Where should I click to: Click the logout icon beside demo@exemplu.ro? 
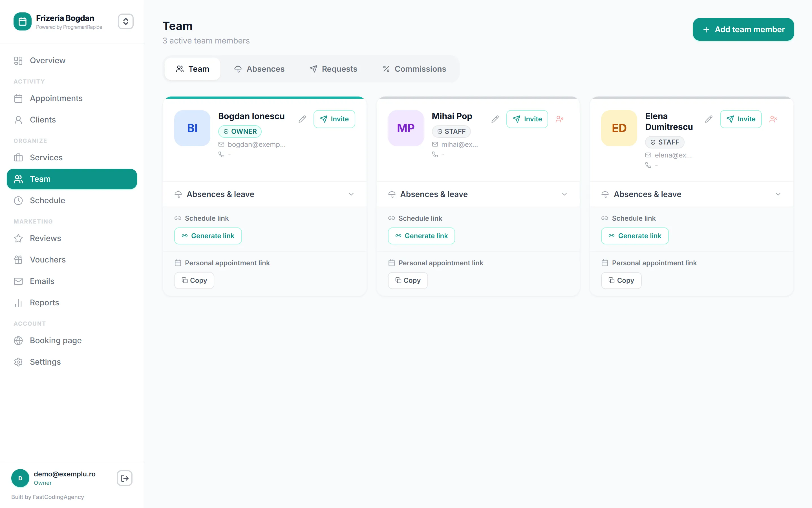(125, 478)
